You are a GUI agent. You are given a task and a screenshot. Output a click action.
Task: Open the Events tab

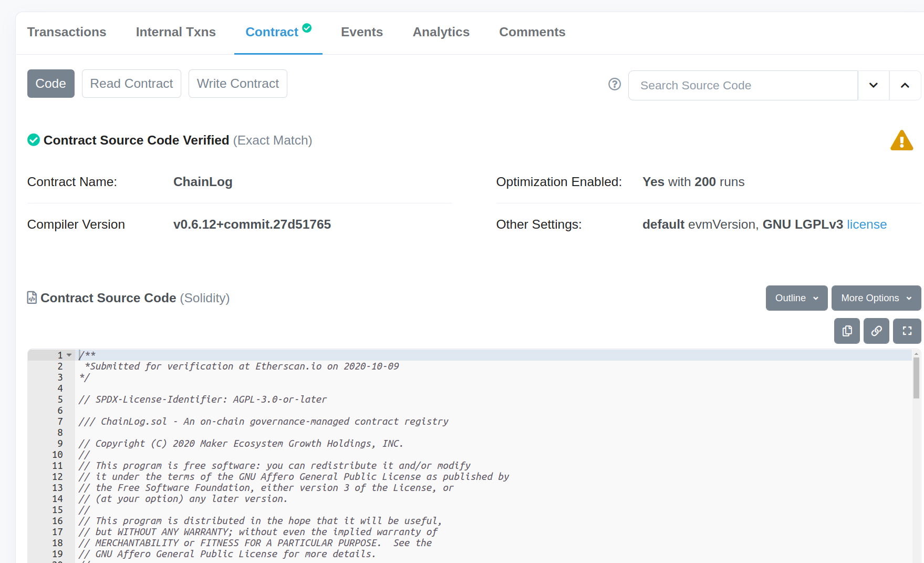coord(361,32)
